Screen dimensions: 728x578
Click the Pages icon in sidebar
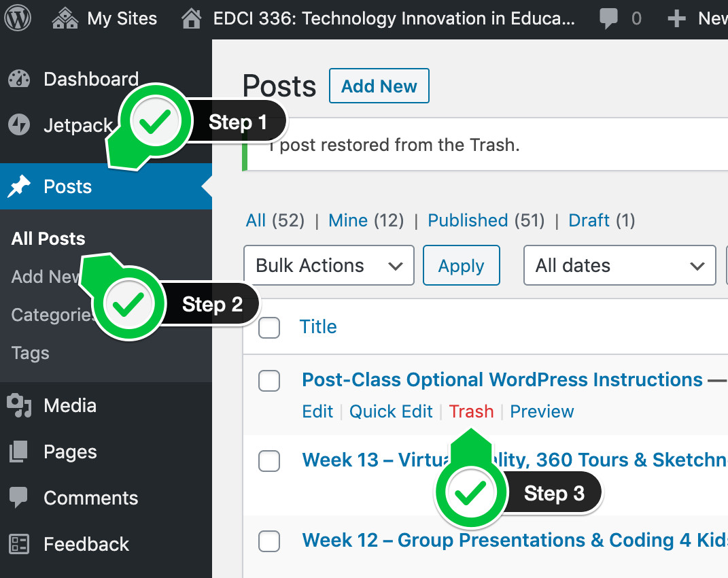19,452
